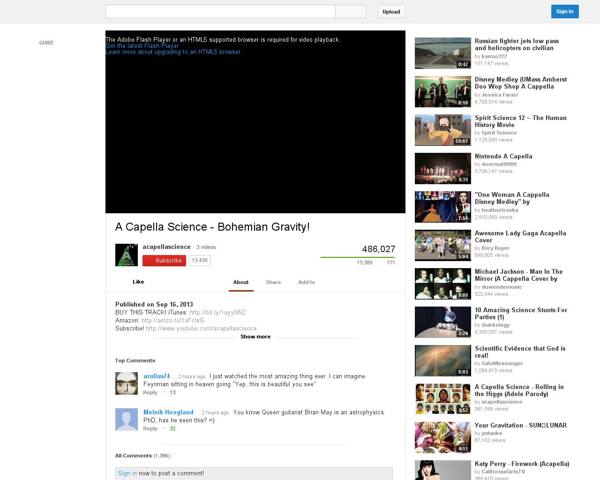This screenshot has height=480, width=600.
Task: Open the Spirit Science 12 thumbnail
Action: point(442,128)
